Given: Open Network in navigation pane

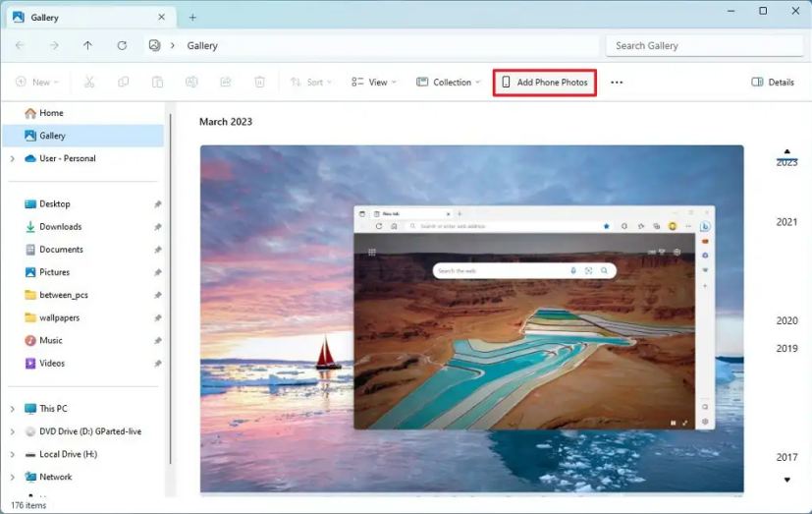Looking at the screenshot, I should coord(55,477).
